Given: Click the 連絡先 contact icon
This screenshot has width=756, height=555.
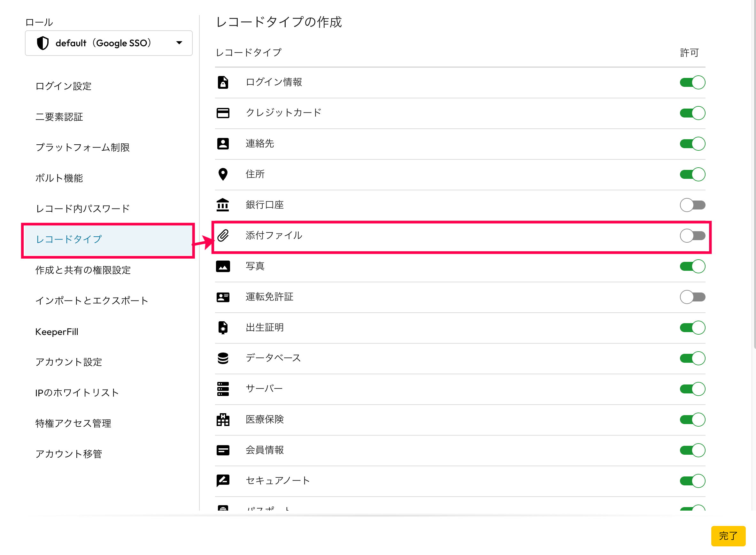Looking at the screenshot, I should [x=223, y=144].
